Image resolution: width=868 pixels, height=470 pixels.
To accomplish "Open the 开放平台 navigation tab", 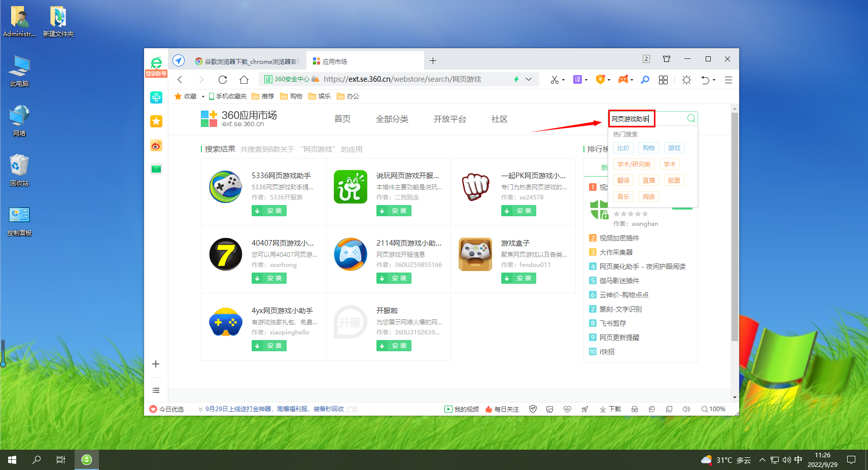I will coord(450,119).
